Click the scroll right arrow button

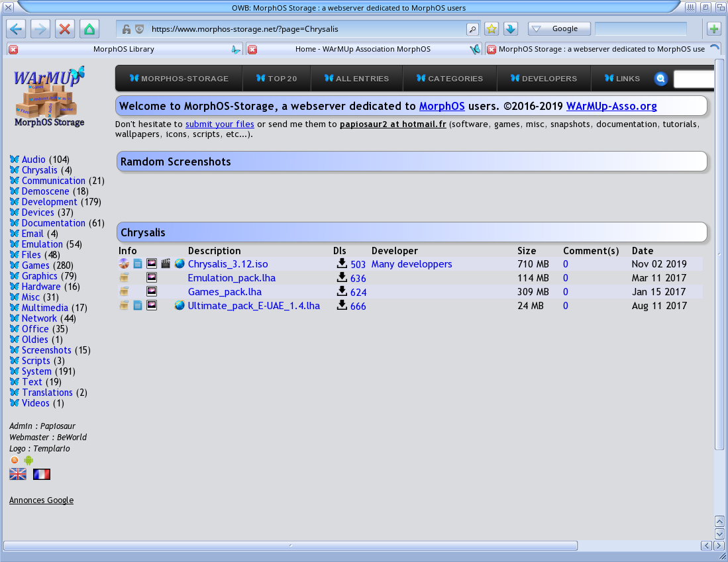coord(719,545)
